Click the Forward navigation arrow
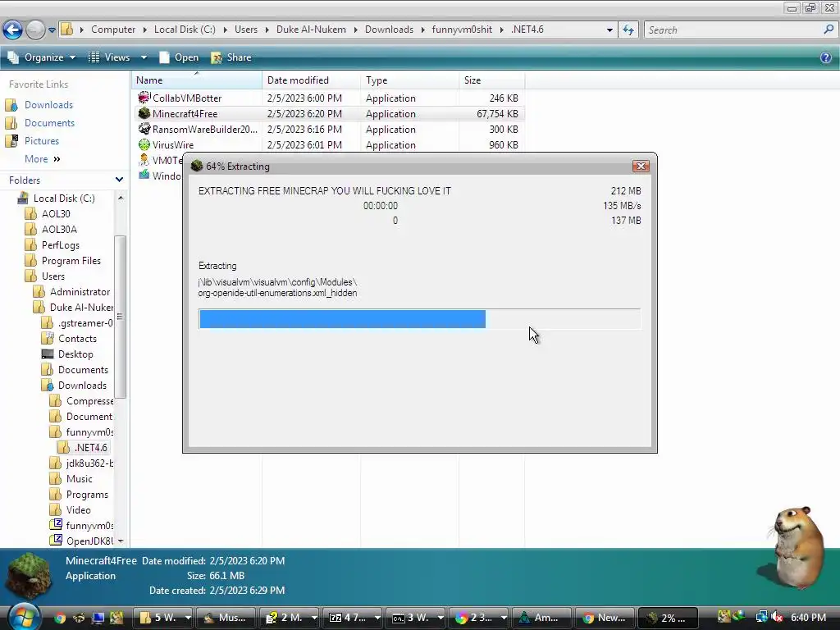The height and width of the screenshot is (630, 840). 35,30
